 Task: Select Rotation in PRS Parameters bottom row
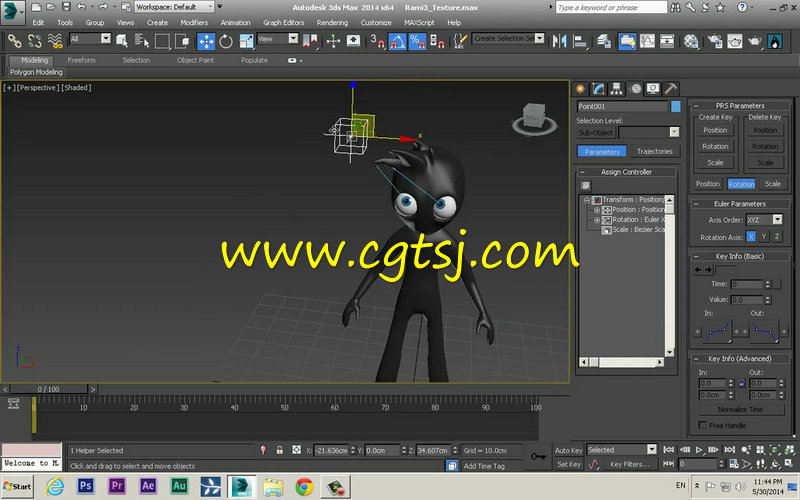click(x=741, y=184)
